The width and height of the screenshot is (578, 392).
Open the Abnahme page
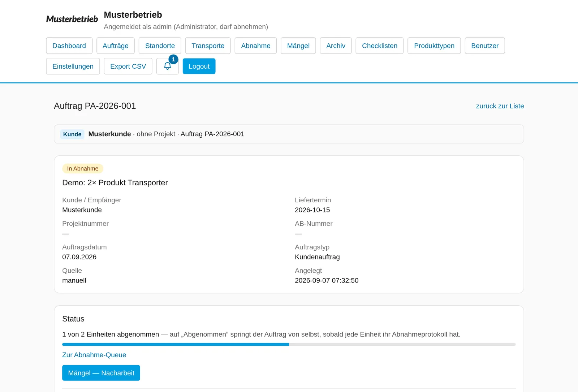256,46
